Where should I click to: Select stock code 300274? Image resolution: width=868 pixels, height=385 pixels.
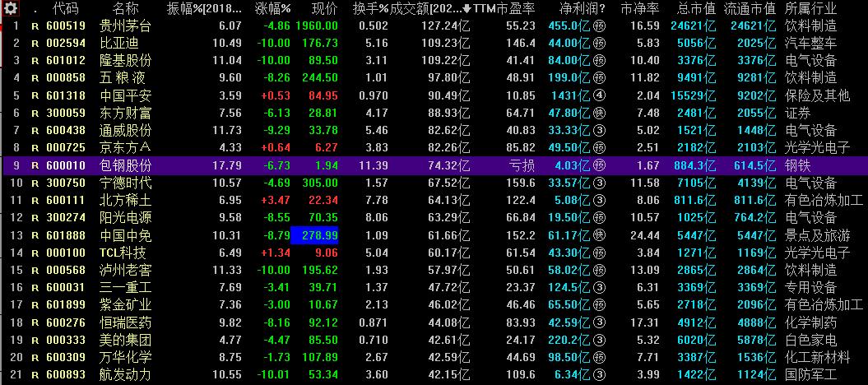click(x=66, y=218)
